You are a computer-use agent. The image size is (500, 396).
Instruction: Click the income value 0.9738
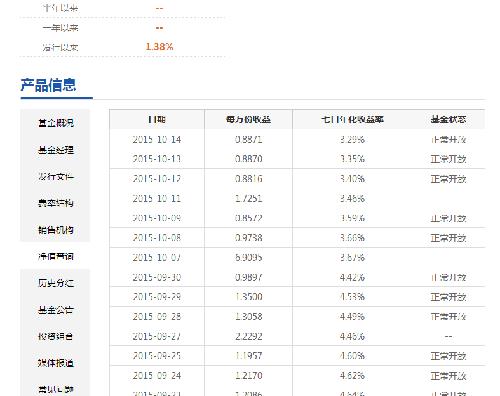pyautogui.click(x=248, y=238)
